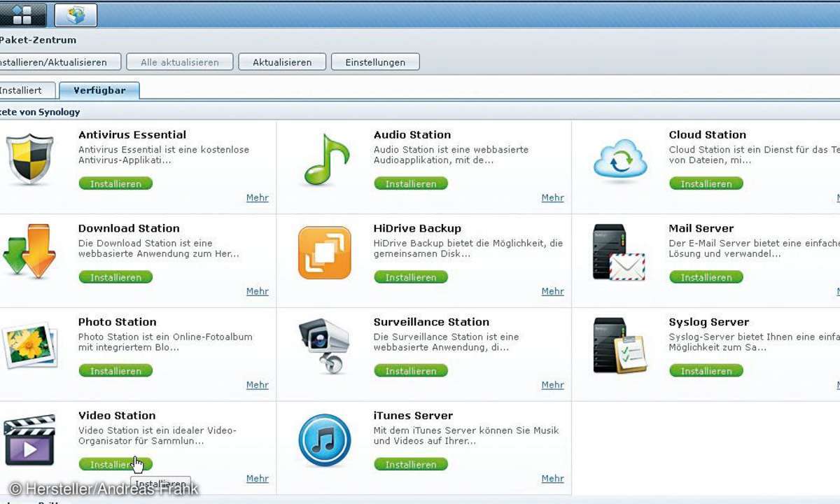Click the Syslog Server title text
Viewport: 840px width, 504px height.
[709, 322]
